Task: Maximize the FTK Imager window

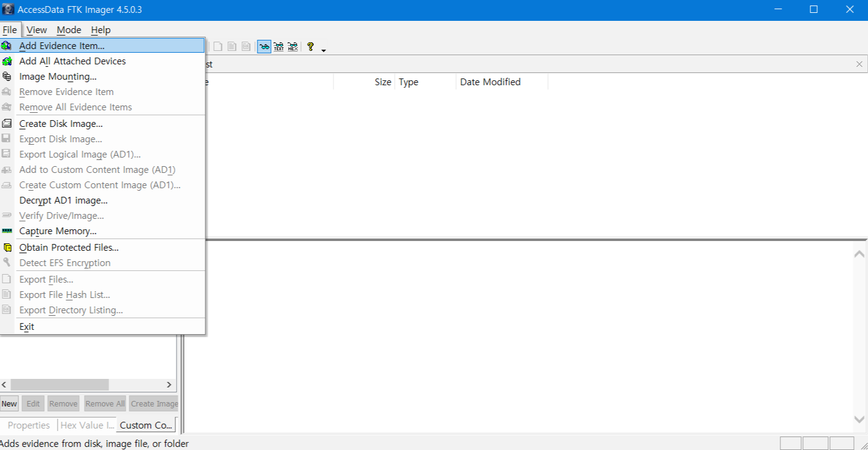Action: pyautogui.click(x=813, y=10)
